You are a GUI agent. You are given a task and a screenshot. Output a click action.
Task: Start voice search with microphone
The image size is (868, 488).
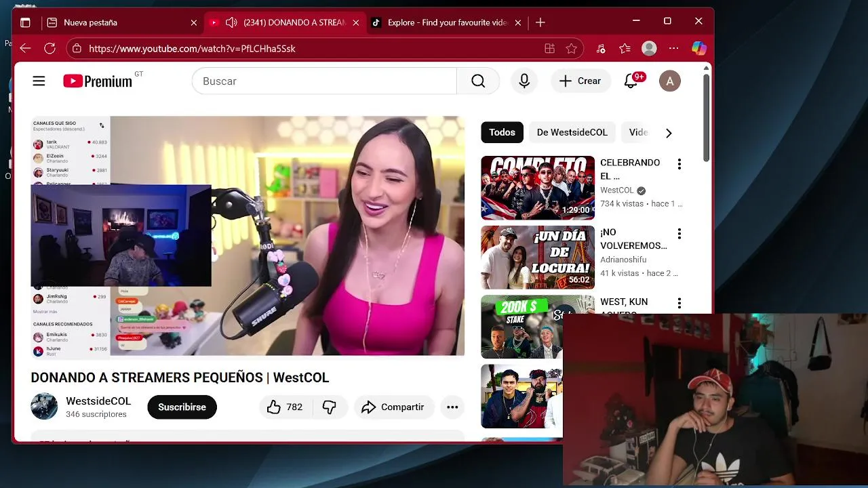click(x=524, y=81)
